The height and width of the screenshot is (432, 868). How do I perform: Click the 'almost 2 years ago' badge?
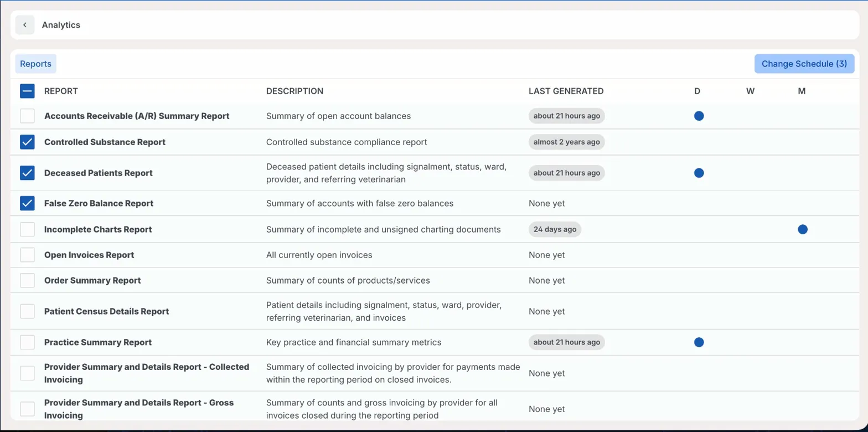[566, 142]
